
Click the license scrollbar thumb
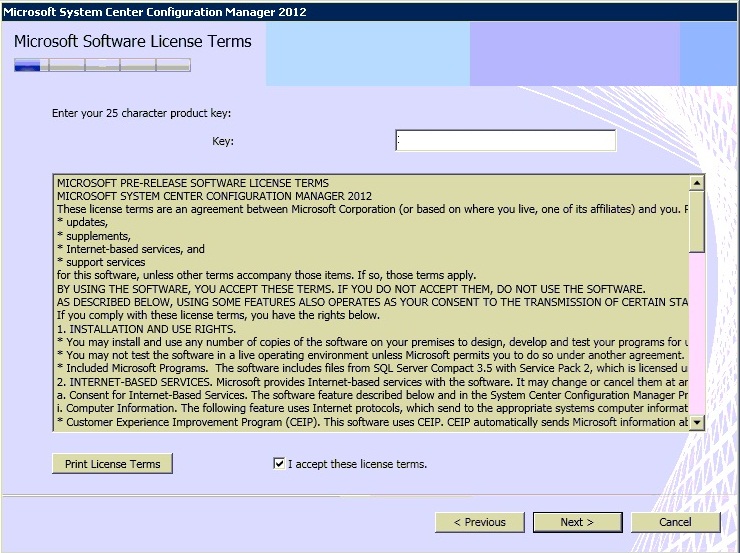(x=697, y=221)
